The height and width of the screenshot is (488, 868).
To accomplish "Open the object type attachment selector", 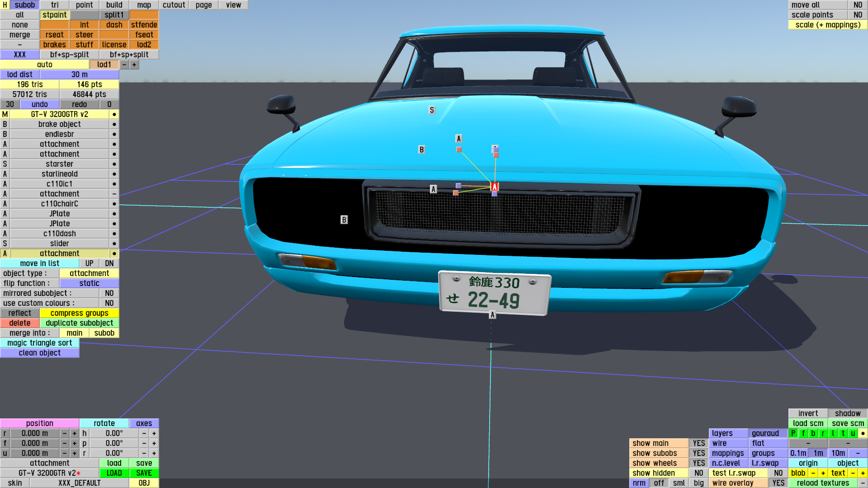I will 89,273.
